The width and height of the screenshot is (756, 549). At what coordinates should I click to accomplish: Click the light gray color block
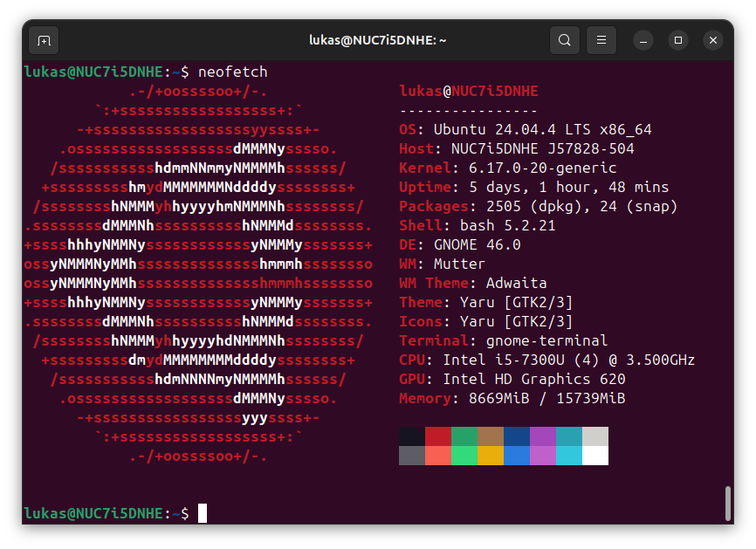coord(595,436)
